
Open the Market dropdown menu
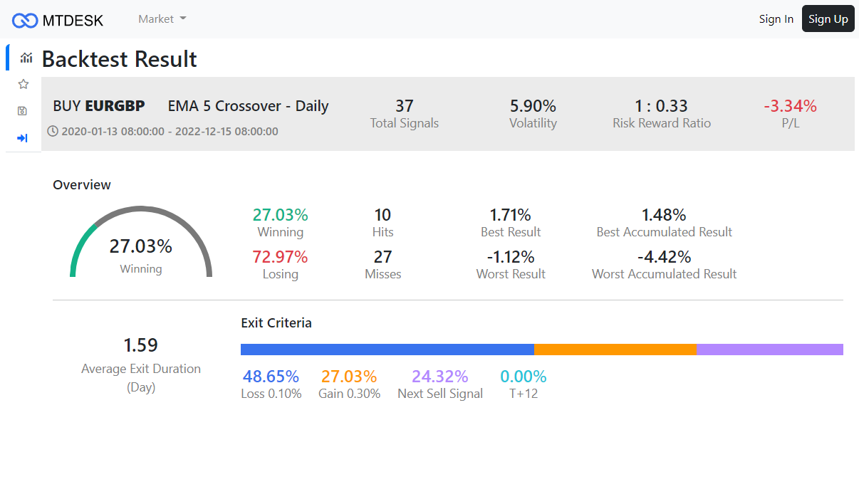pos(162,19)
